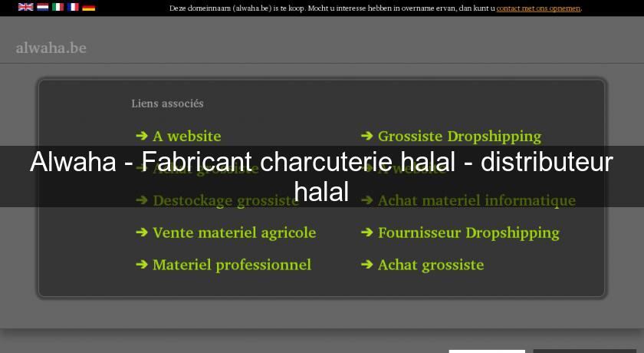Select the Netherlands flag language icon
644x353 pixels.
click(x=43, y=7)
